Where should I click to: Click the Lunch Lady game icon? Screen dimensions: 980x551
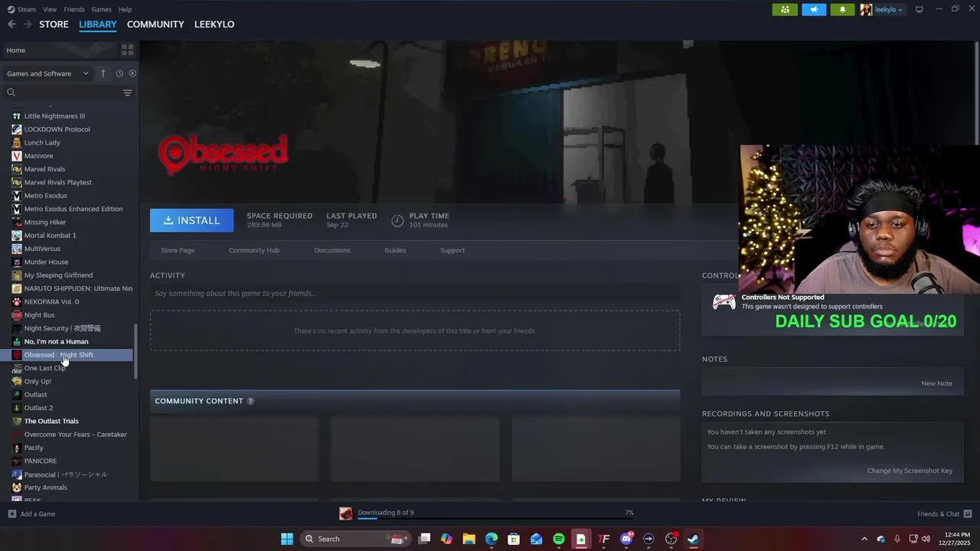tap(17, 142)
